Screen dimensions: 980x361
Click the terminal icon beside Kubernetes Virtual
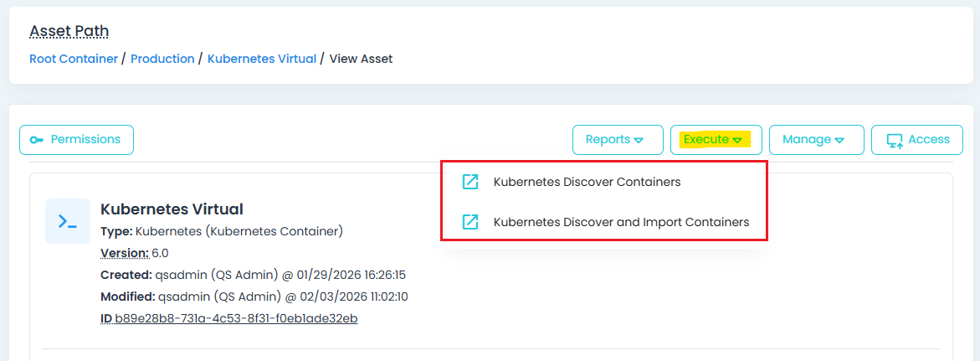pos(68,221)
